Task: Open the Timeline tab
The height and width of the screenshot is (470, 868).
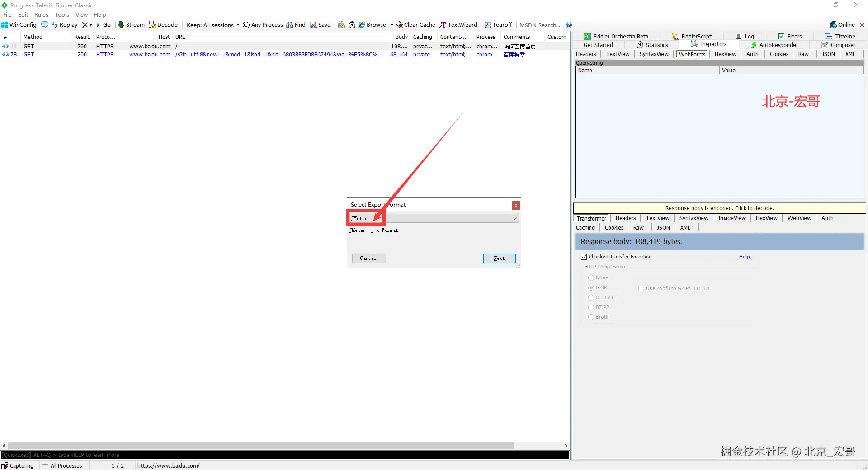Action: 840,36
